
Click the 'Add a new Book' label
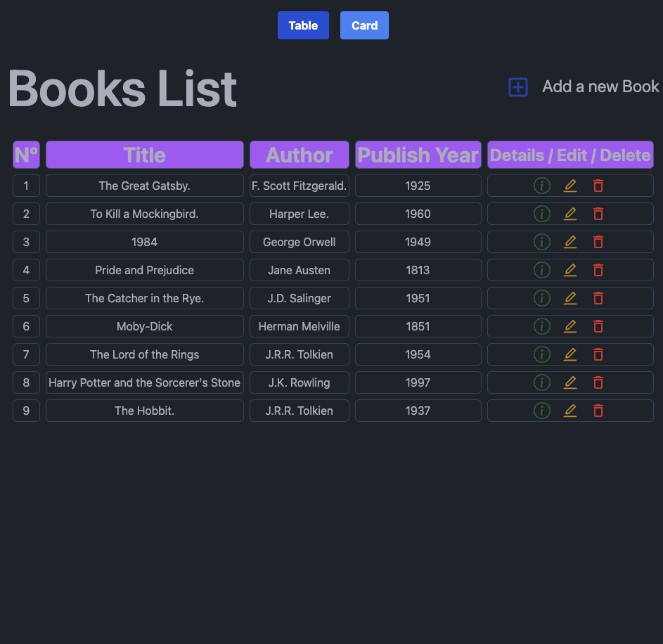(600, 86)
